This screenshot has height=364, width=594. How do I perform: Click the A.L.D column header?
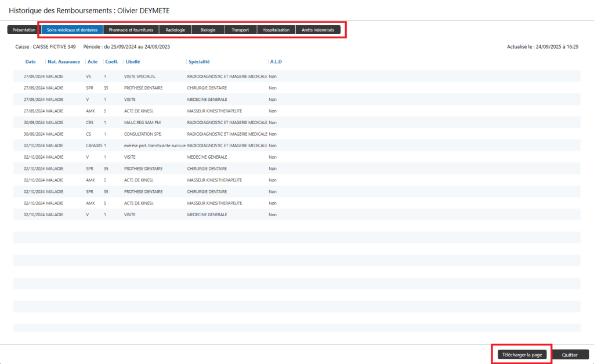tap(276, 61)
